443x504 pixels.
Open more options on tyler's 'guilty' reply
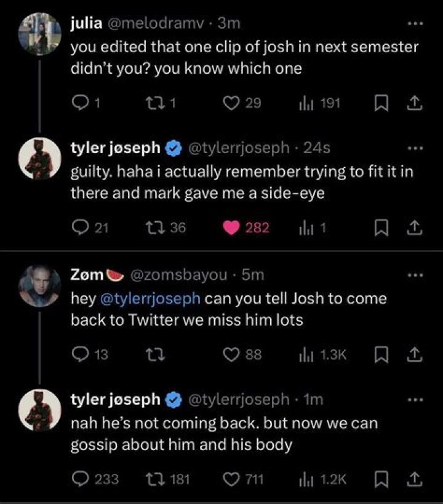click(x=416, y=149)
